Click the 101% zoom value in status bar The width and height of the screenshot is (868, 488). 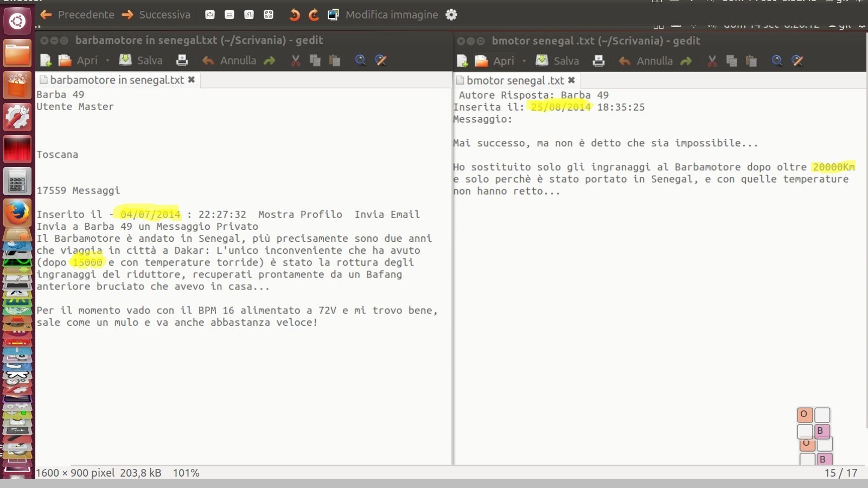[x=186, y=473]
